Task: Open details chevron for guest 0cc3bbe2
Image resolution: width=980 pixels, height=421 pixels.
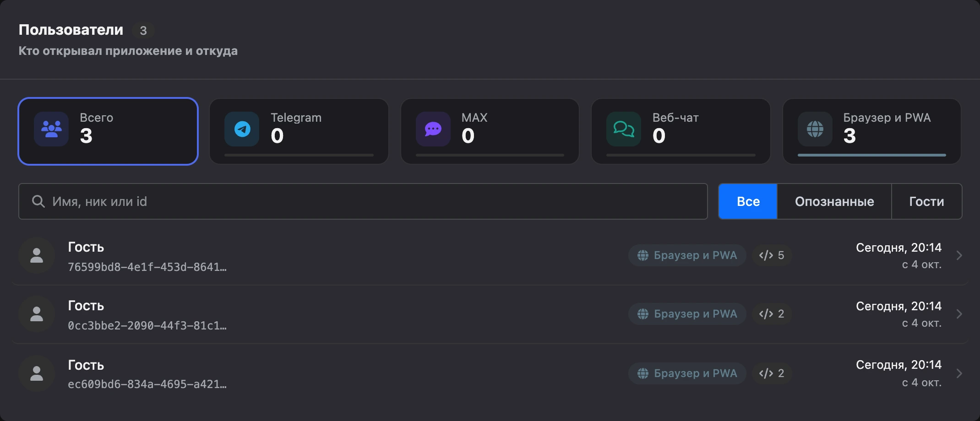Action: 959,314
